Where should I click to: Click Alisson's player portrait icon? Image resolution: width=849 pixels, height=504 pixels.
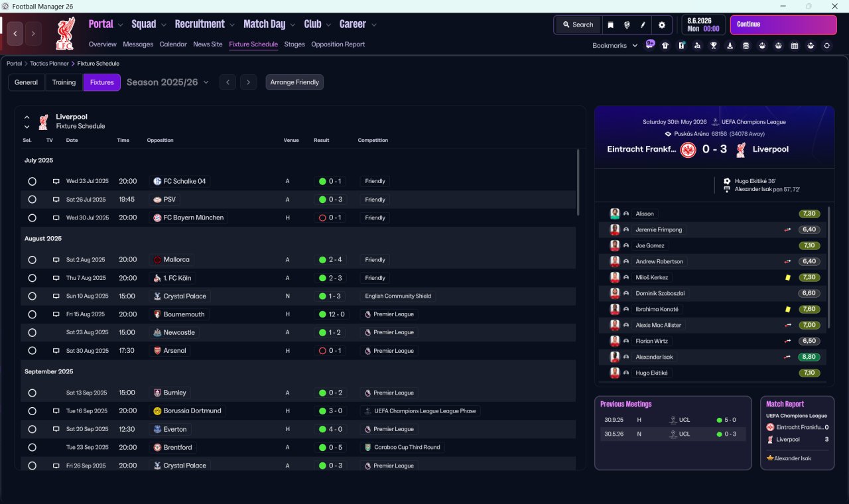coord(615,214)
